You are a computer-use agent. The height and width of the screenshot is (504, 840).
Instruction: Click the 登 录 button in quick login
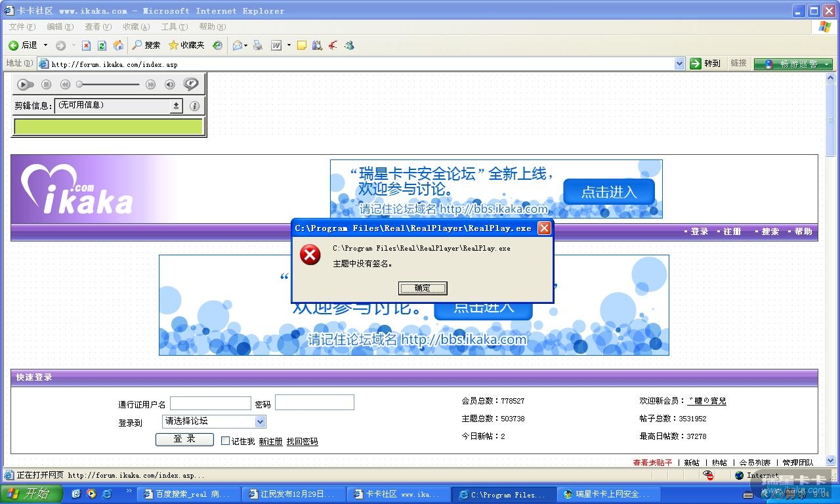(184, 440)
